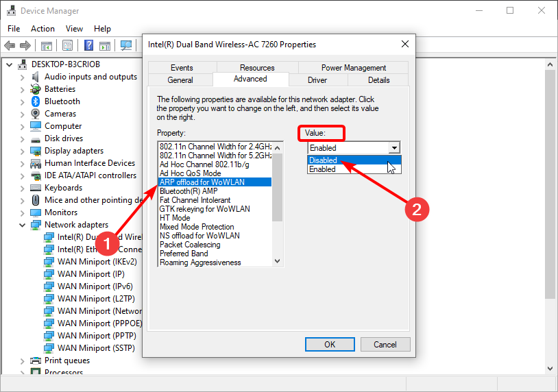The image size is (558, 392).
Task: Choose Disabled in the Value list
Action: click(x=354, y=160)
